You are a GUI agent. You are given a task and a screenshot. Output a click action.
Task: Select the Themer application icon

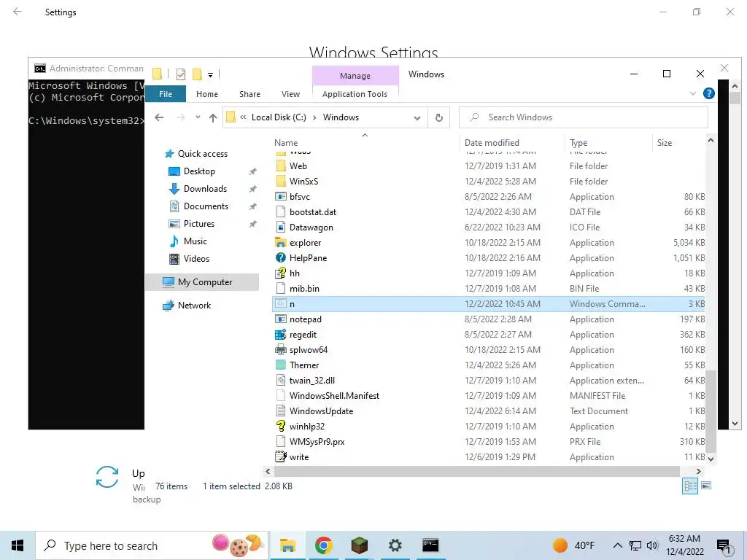(x=281, y=365)
